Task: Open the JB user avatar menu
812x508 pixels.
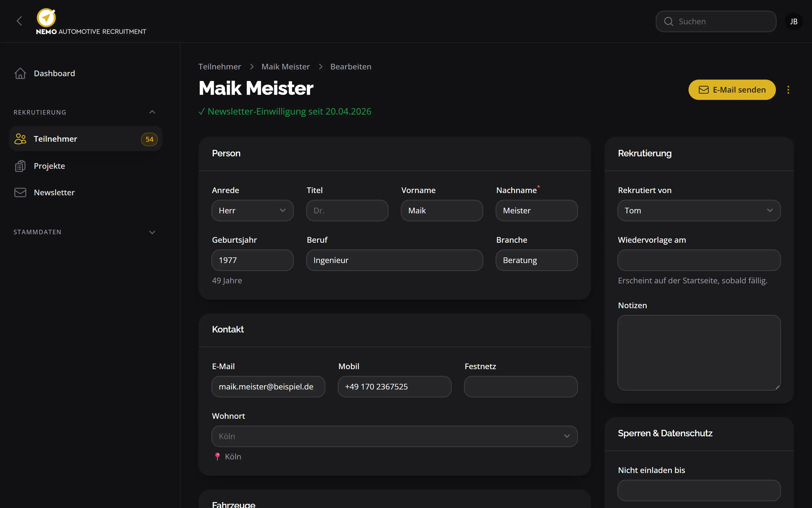Action: [x=794, y=21]
